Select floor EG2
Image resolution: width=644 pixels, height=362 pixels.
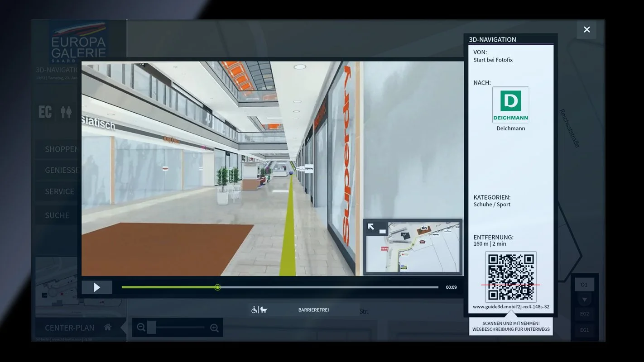pyautogui.click(x=585, y=314)
